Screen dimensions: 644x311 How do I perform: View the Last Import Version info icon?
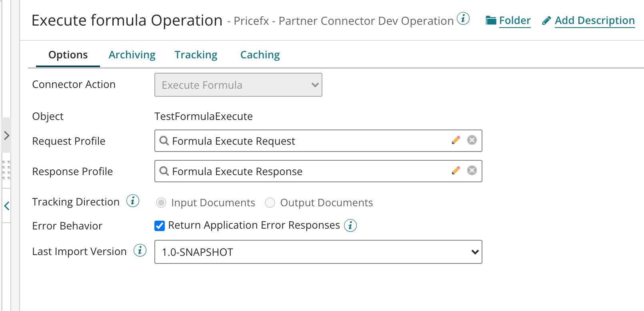[140, 251]
